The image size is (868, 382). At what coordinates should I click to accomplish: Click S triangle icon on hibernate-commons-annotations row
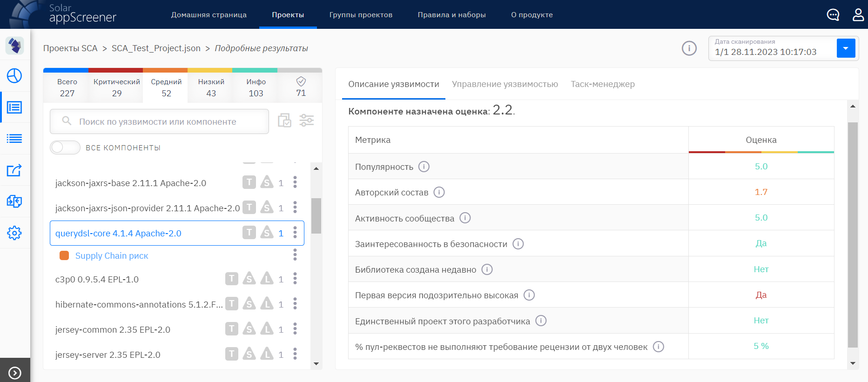tap(249, 303)
